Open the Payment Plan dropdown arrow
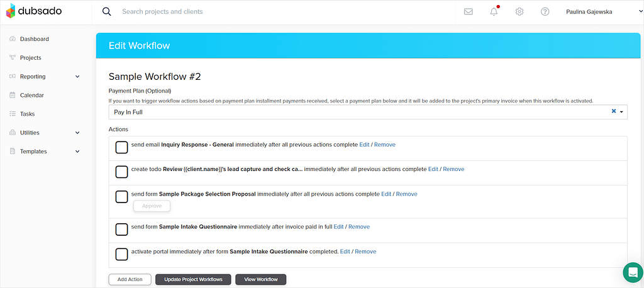The height and width of the screenshot is (288, 644). tap(621, 112)
